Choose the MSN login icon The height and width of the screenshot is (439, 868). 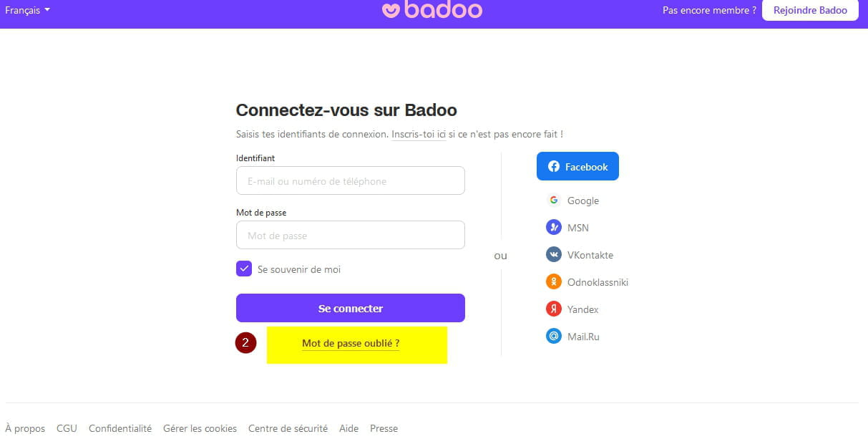pos(553,228)
